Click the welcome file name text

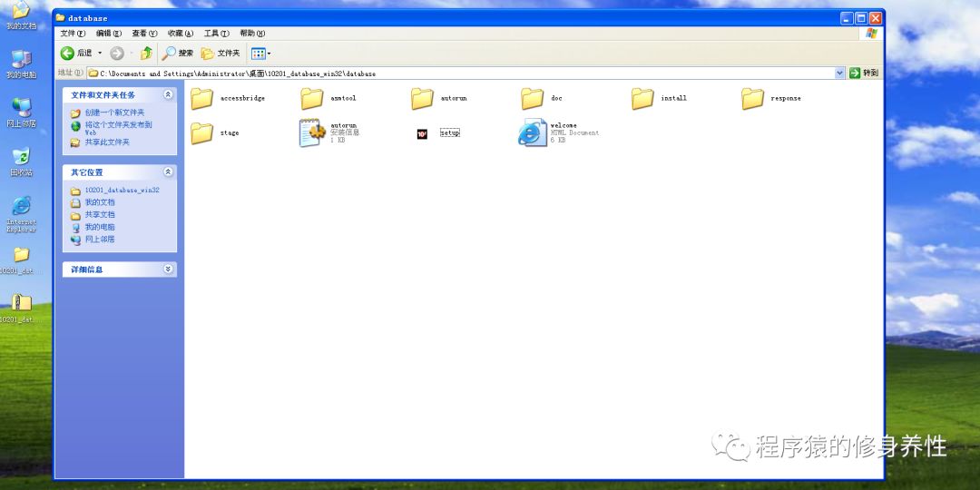[x=563, y=125]
